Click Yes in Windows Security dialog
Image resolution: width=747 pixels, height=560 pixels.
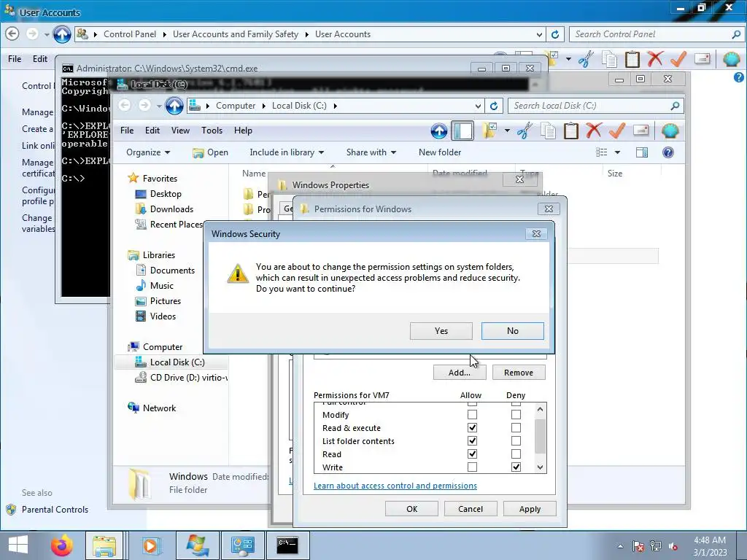441,331
